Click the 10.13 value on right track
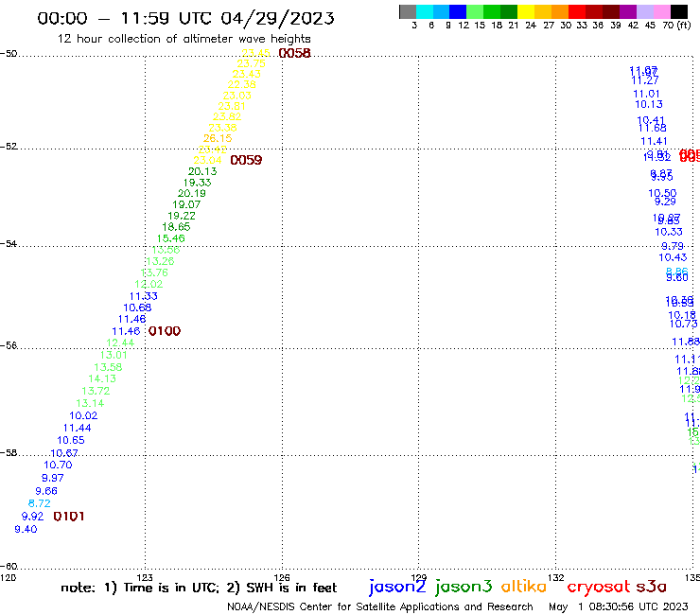This screenshot has width=700, height=615. (x=649, y=104)
